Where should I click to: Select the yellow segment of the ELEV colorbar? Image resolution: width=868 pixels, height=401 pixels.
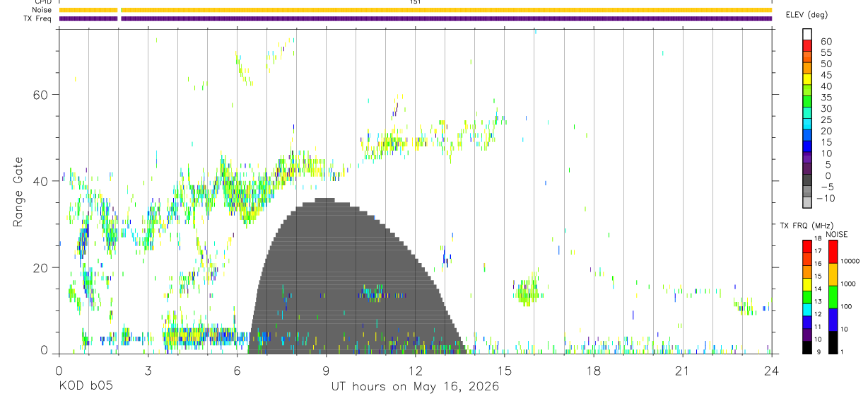[x=807, y=80]
